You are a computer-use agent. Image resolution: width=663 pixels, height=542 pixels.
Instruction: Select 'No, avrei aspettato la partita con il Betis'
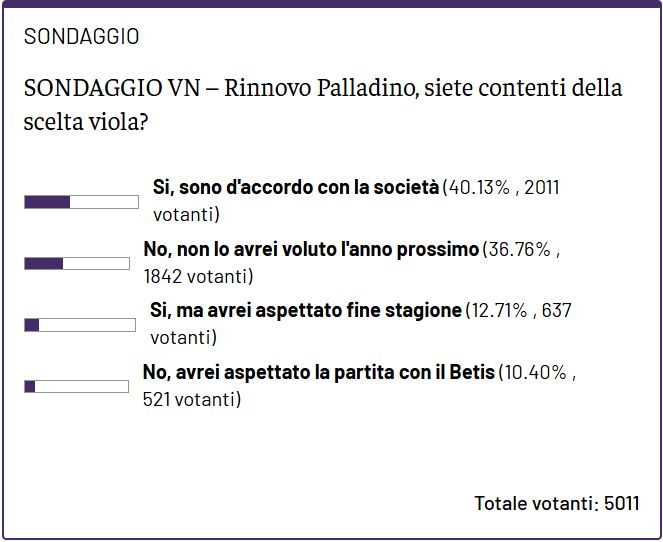click(x=319, y=372)
